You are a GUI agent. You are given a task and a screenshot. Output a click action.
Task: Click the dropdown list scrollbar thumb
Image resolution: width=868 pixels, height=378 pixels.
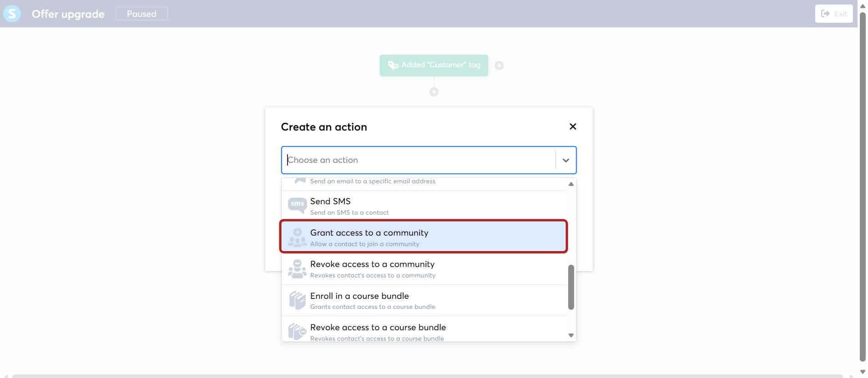coord(571,287)
